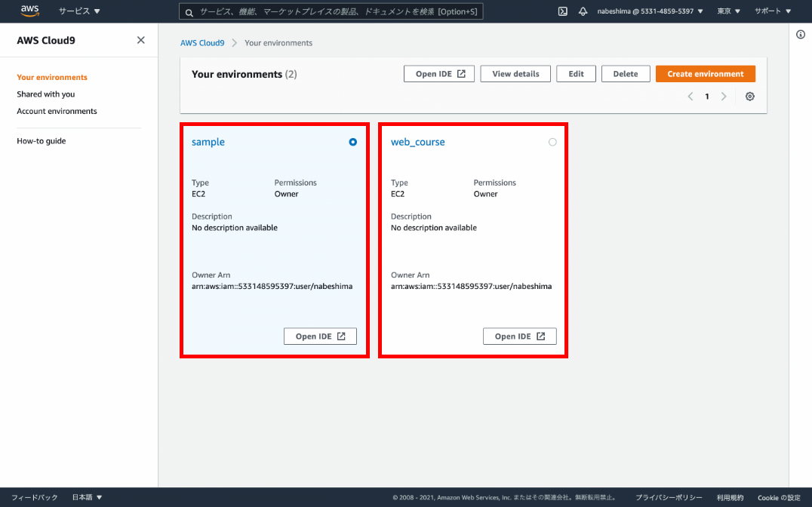Viewport: 812px width, 507px height.
Task: Expand the サポート support menu
Action: [x=773, y=11]
